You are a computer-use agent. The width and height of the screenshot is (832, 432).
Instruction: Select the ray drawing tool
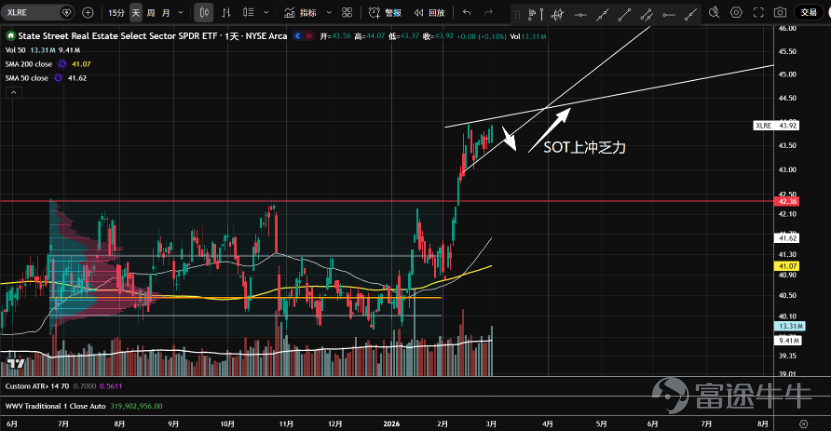pyautogui.click(x=691, y=15)
